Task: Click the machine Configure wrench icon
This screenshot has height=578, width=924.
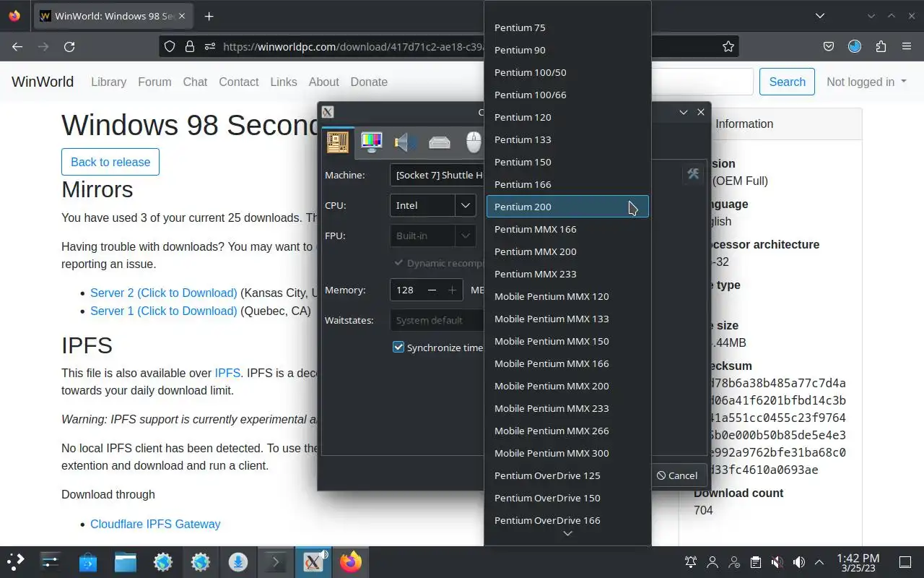Action: [693, 174]
